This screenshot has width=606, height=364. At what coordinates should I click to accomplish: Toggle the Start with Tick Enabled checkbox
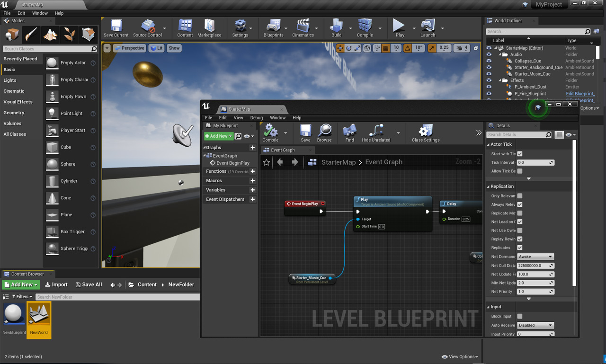tap(520, 154)
